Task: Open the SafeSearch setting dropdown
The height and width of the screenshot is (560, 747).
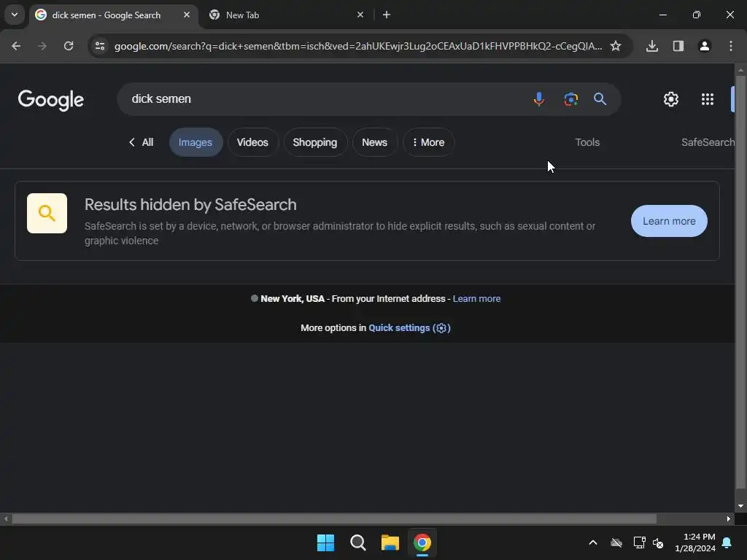Action: coord(708,142)
